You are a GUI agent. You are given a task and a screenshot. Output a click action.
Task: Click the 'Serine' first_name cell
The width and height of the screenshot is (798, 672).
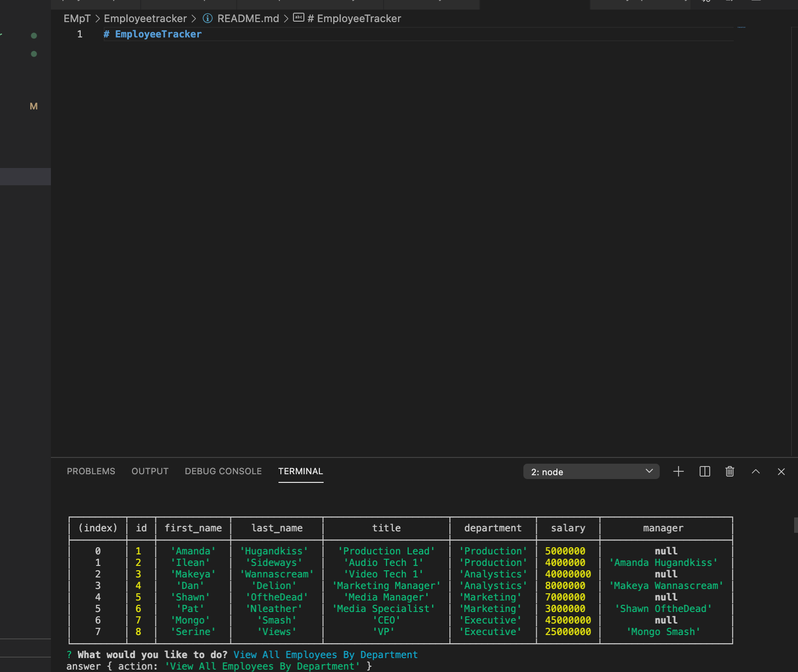tap(193, 632)
